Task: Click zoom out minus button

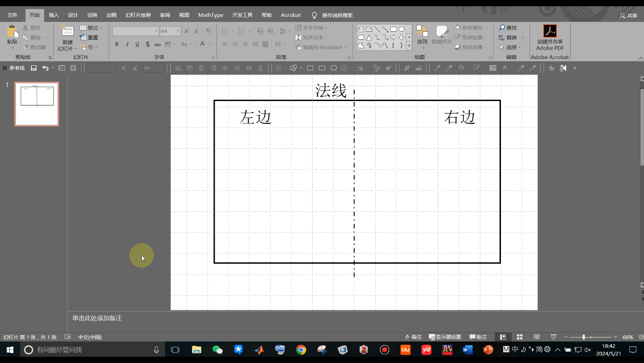Action: click(566, 337)
